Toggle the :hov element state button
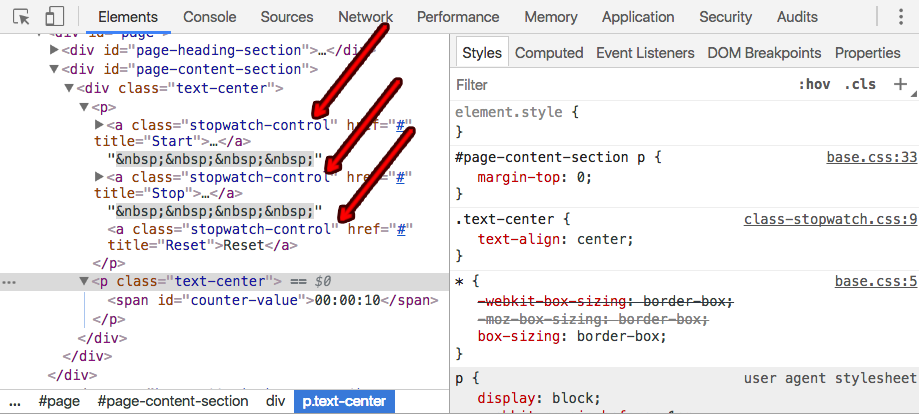The width and height of the screenshot is (919, 414). [x=814, y=84]
